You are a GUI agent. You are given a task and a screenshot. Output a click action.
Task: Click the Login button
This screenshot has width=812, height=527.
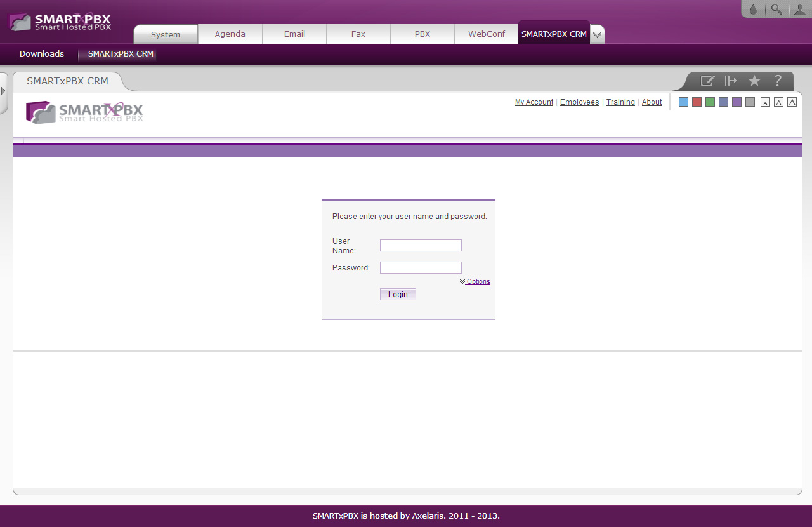[x=398, y=295]
